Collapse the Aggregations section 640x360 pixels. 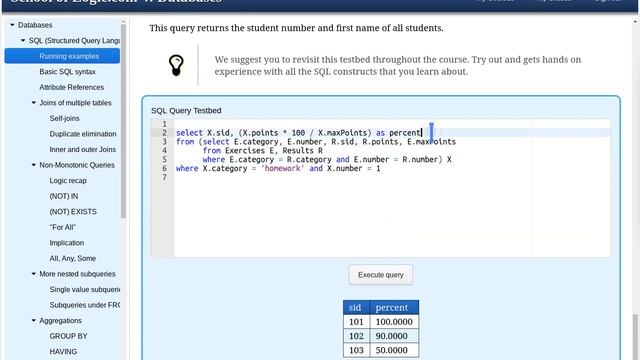tap(34, 320)
